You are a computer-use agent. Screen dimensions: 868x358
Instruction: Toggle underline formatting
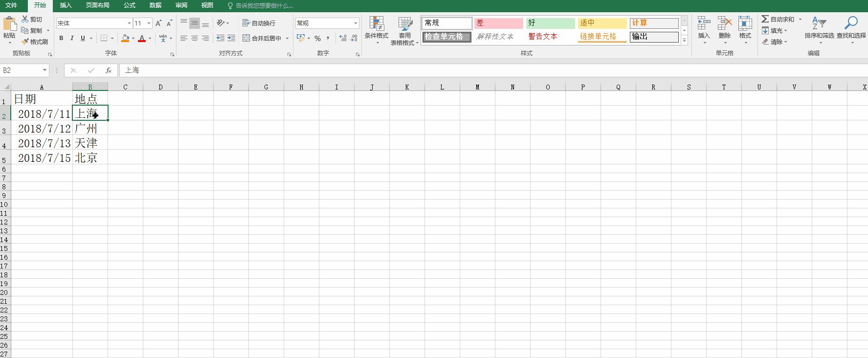(83, 38)
